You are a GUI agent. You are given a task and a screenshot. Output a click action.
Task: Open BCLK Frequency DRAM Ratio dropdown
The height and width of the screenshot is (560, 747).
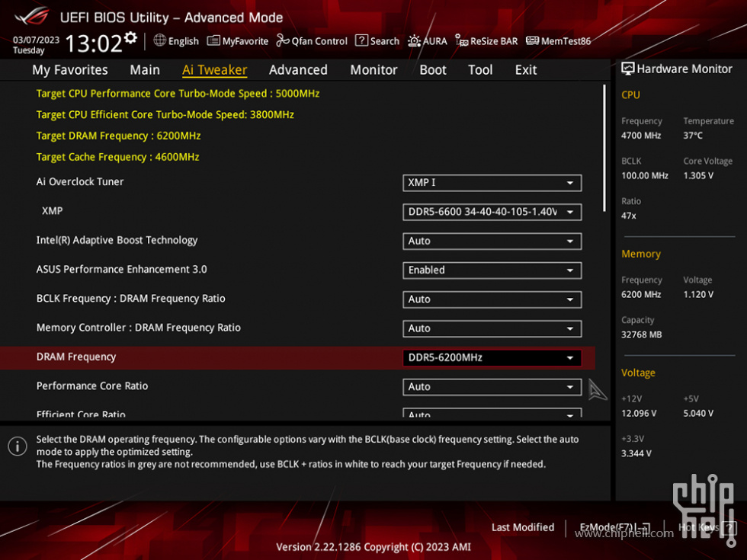coord(492,299)
